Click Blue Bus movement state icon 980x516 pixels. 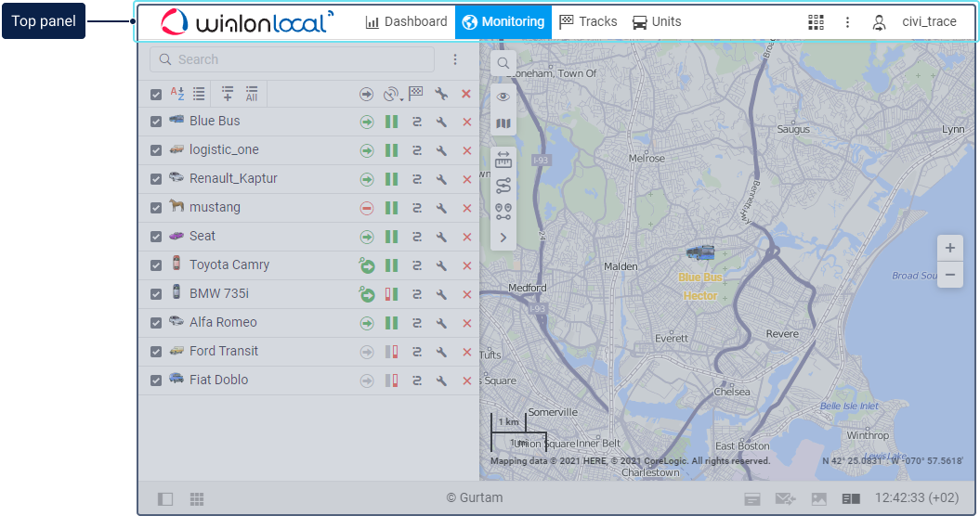(367, 122)
